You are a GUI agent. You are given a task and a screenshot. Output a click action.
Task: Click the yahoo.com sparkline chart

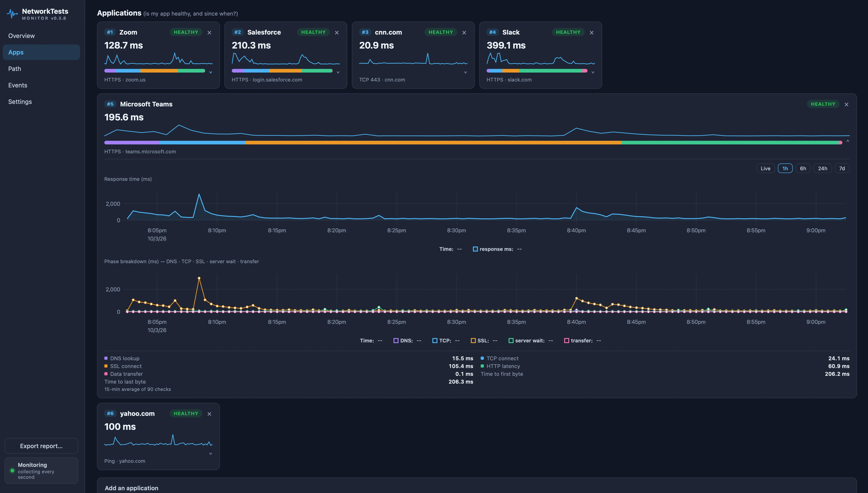click(158, 440)
